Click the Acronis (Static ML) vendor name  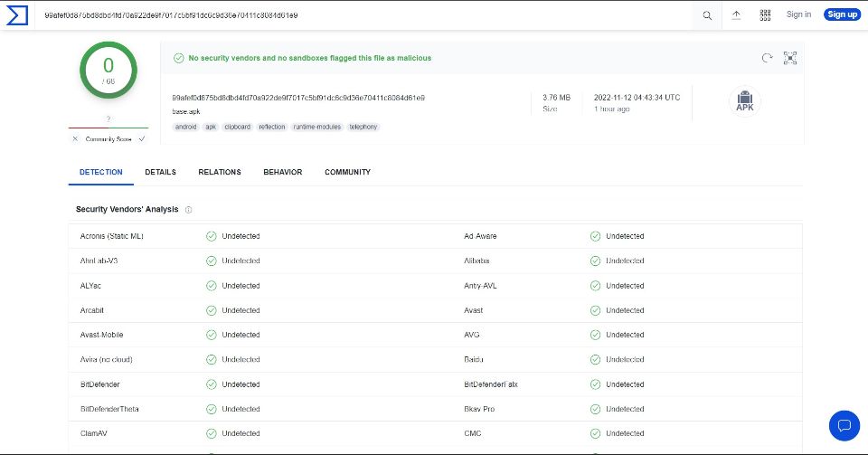point(112,236)
